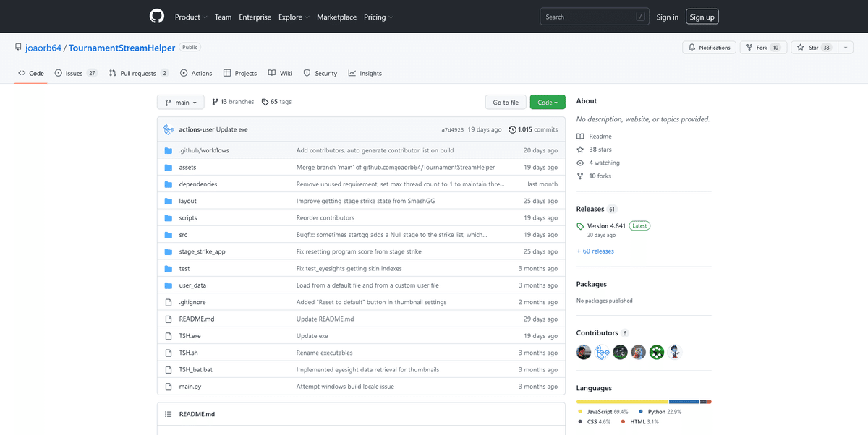The image size is (868, 435).
Task: Open the main branch selector dropdown
Action: pos(181,103)
